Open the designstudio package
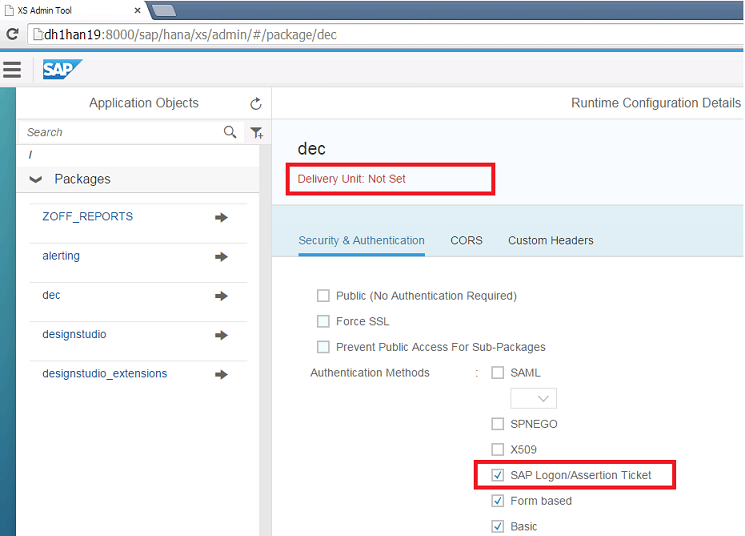Viewport: 745px width, 536px height. pyautogui.click(x=74, y=334)
